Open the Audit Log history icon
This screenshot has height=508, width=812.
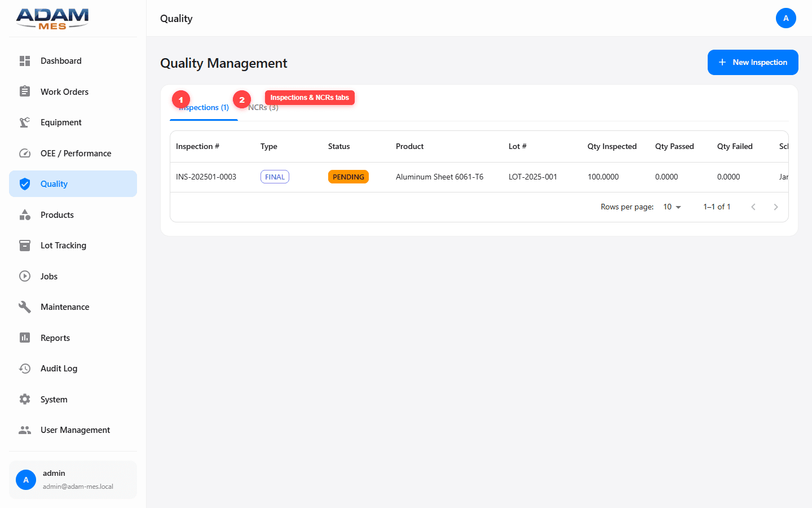tap(25, 368)
